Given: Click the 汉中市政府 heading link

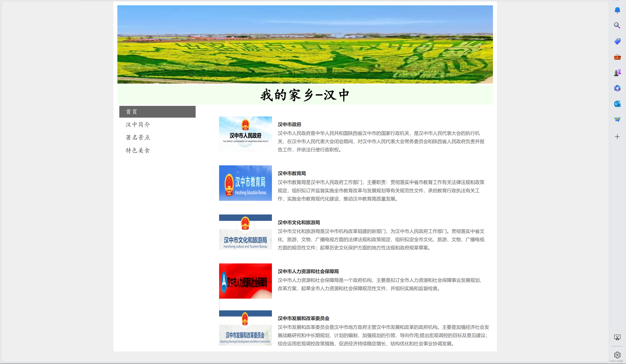Looking at the screenshot, I should (x=289, y=124).
